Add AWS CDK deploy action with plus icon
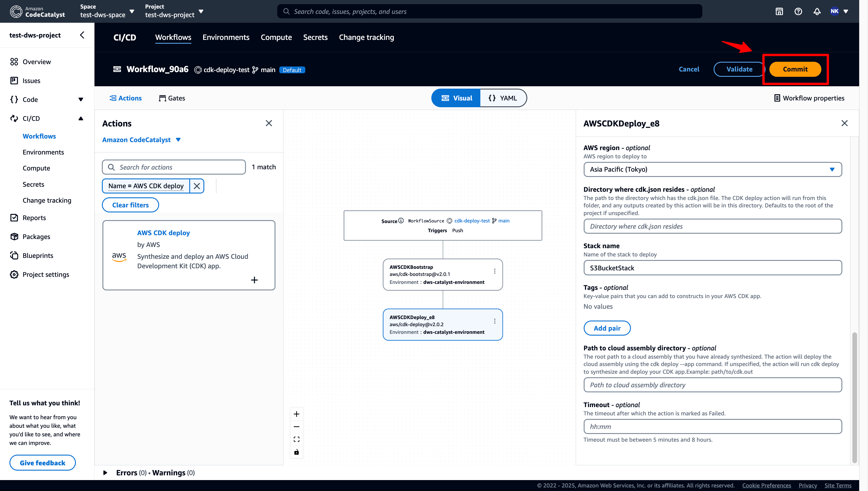 click(x=254, y=280)
